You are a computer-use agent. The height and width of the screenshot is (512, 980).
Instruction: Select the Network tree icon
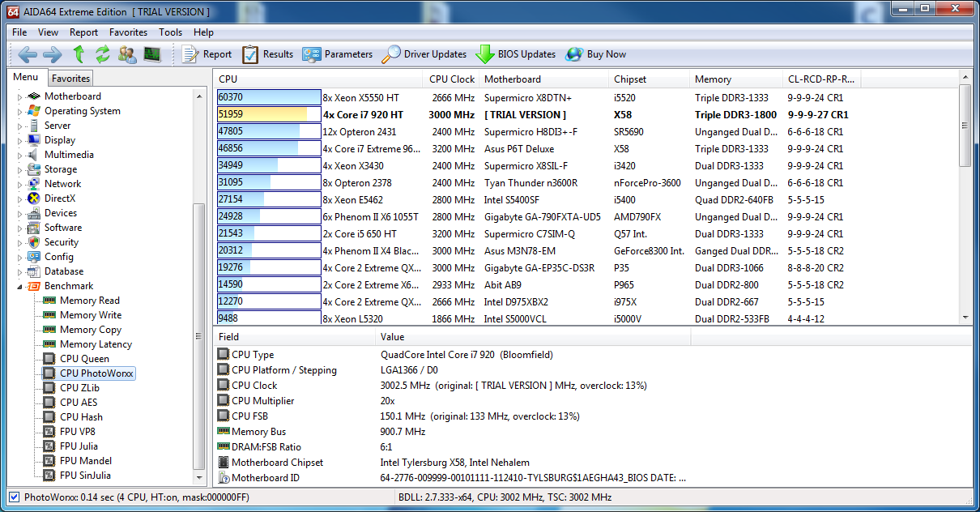pos(33,184)
